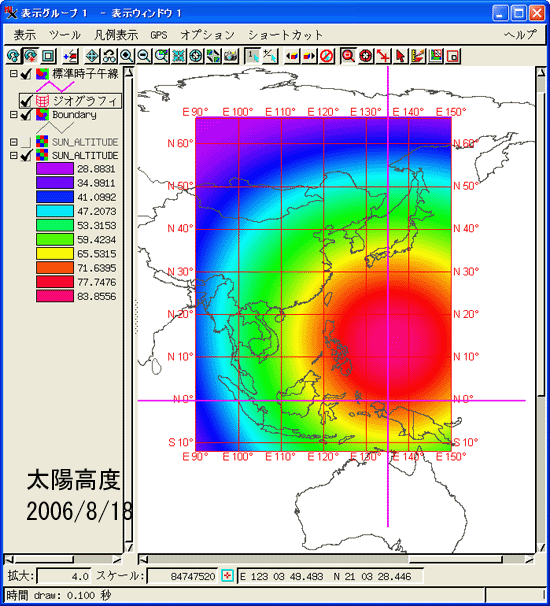Open the ヘルプ menu
Screen dimensions: 550x606
[521, 35]
